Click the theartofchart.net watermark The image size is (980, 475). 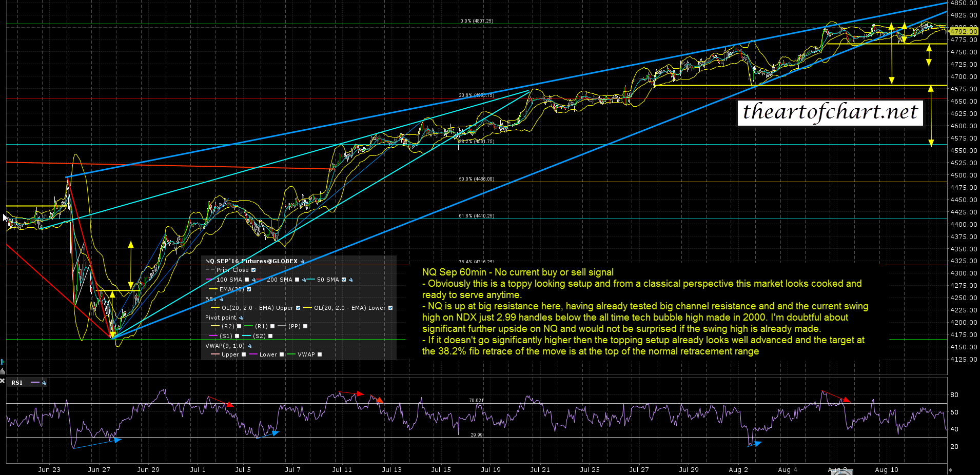click(830, 112)
